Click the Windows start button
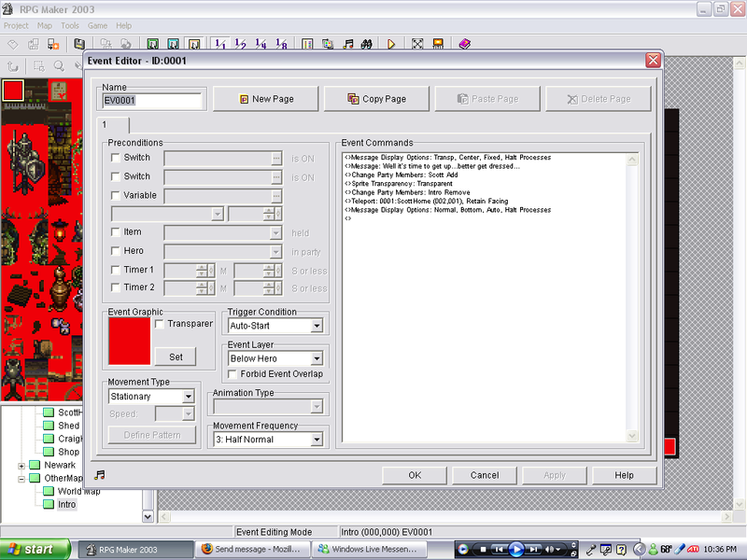The image size is (747, 560). click(x=35, y=549)
